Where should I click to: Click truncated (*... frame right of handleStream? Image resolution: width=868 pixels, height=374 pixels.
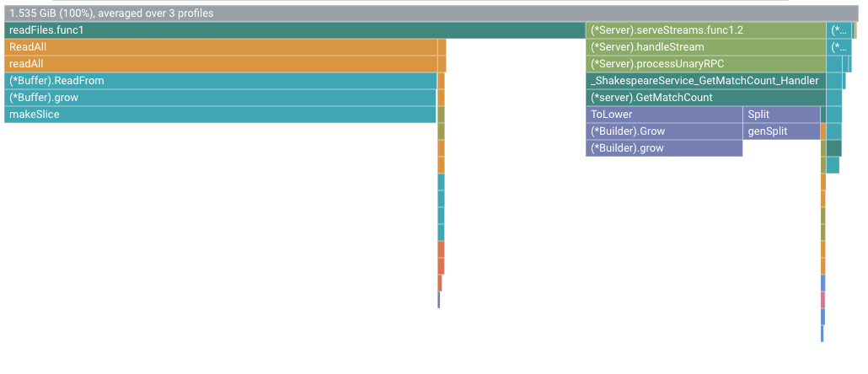[839, 47]
